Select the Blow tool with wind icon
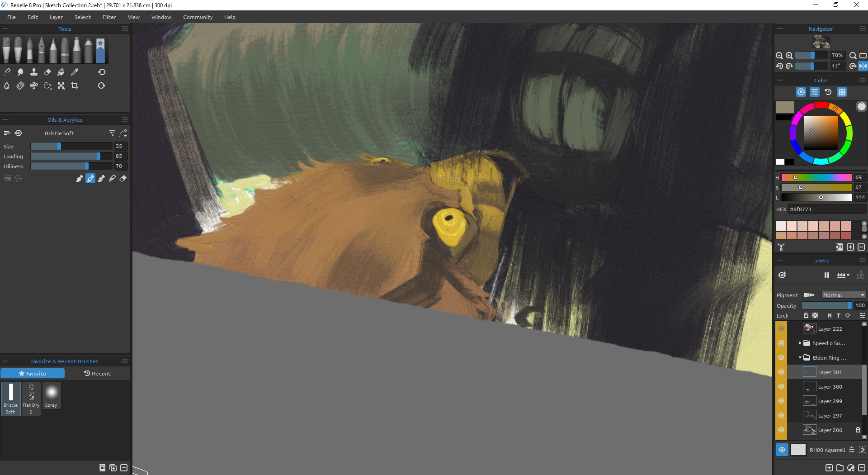Image resolution: width=868 pixels, height=475 pixels. 34,85
